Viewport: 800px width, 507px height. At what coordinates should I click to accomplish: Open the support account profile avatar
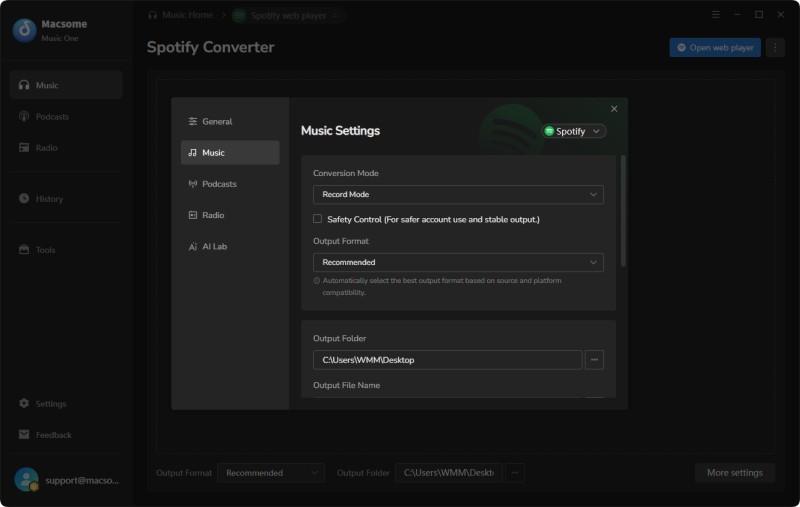[26, 479]
